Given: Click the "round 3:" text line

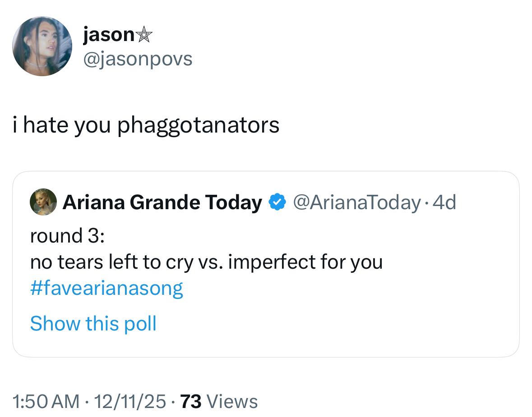Looking at the screenshot, I should pos(68,236).
